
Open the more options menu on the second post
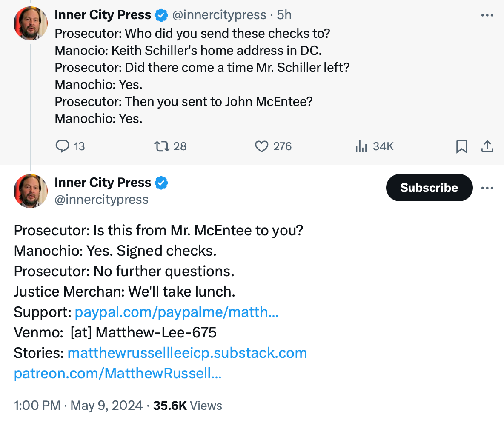487,187
